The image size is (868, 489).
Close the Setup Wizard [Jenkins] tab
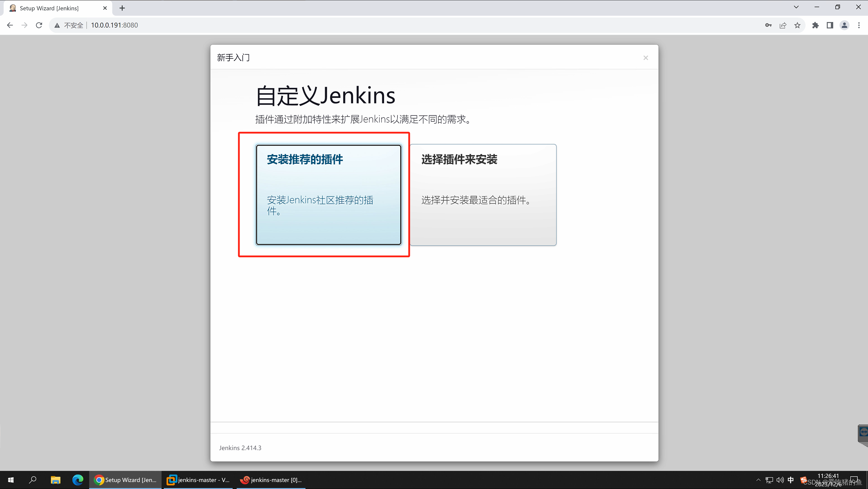point(105,8)
